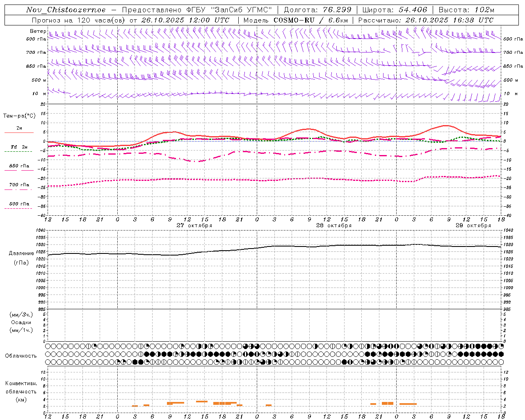Click the '29 октября' date label
The image size is (525, 420).
473,226
